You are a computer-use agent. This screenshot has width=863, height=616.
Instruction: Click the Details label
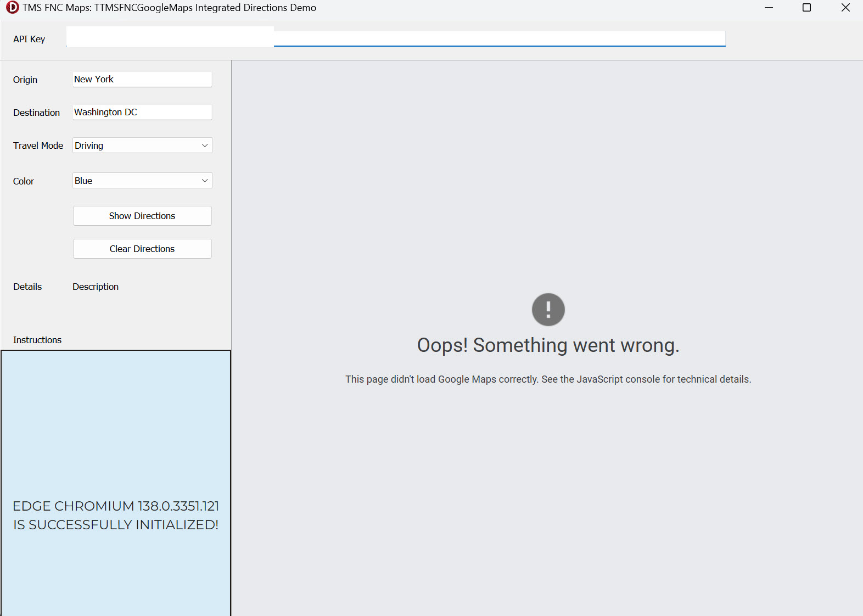pos(27,287)
